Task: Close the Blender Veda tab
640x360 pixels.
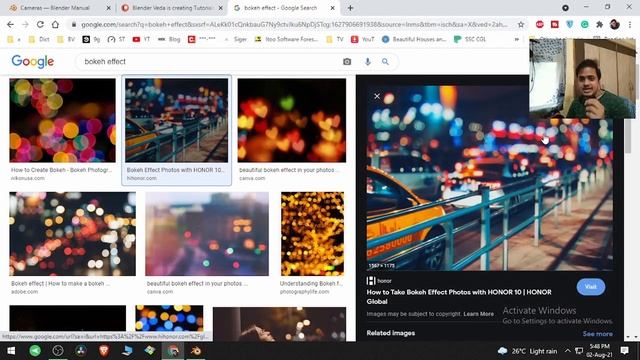Action: click(x=220, y=8)
